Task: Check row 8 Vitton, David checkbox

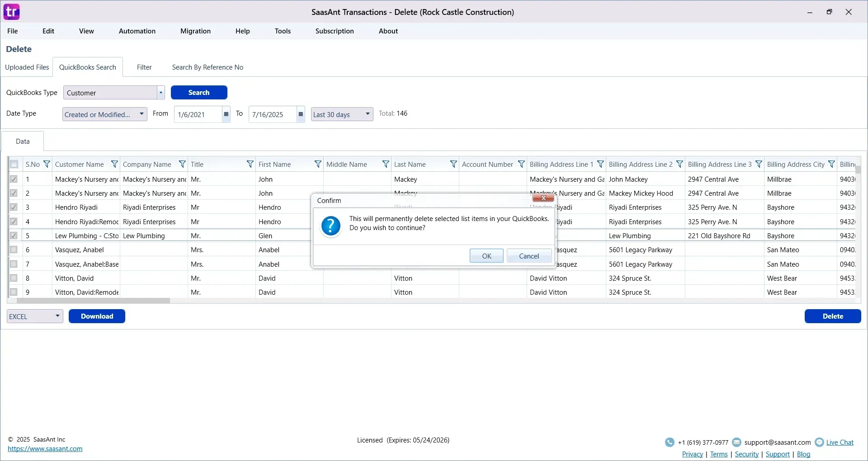Action: pyautogui.click(x=14, y=278)
